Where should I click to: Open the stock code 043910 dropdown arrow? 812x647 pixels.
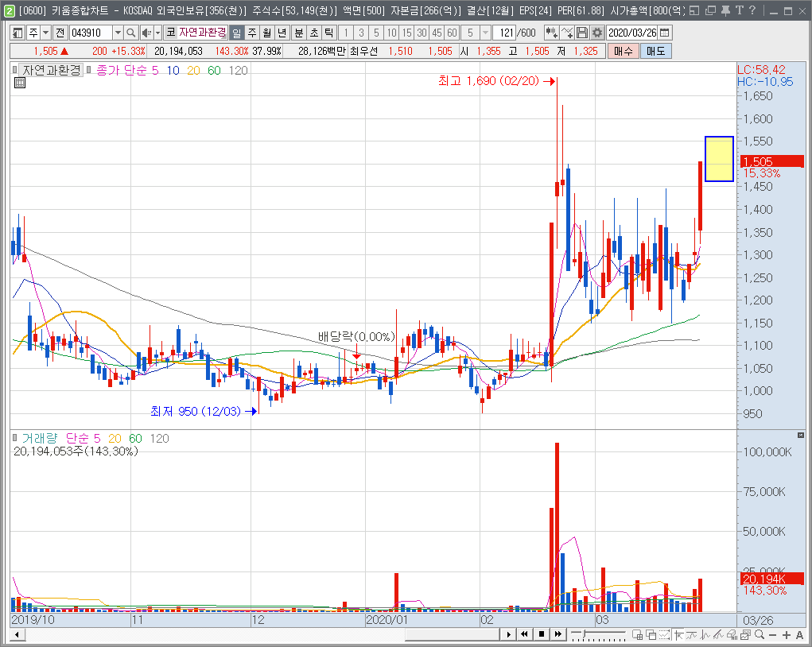[118, 33]
